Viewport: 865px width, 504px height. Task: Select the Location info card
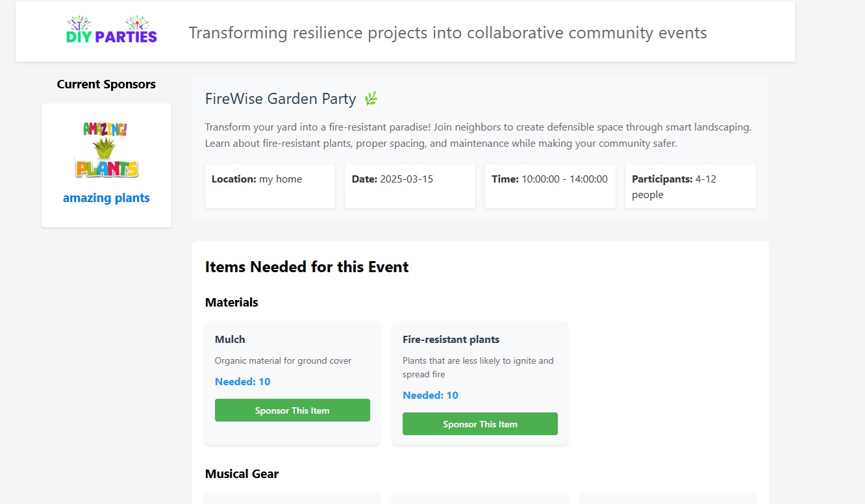270,186
